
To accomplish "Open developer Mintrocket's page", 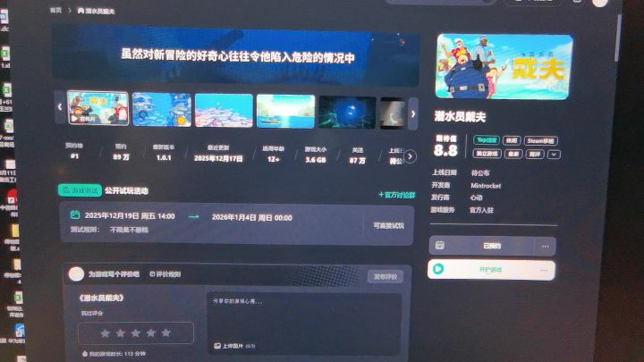I will (x=486, y=186).
